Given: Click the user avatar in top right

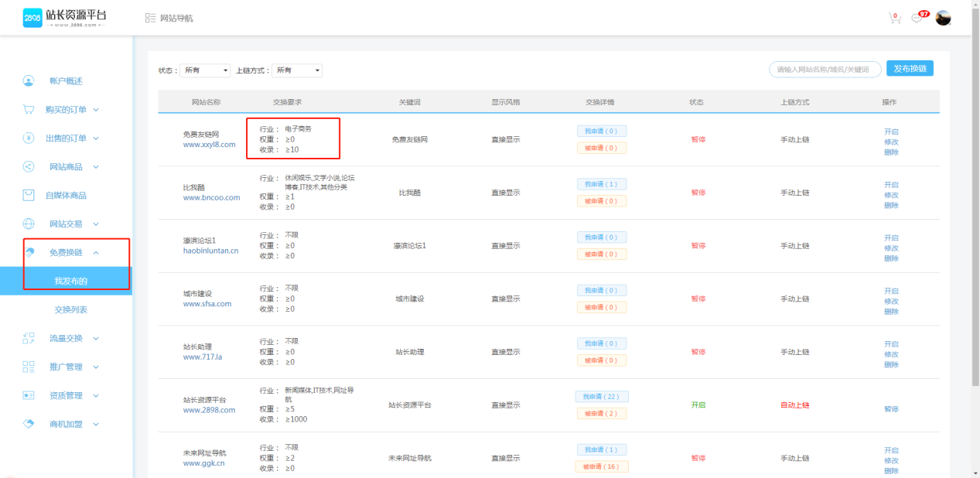Looking at the screenshot, I should tap(943, 18).
